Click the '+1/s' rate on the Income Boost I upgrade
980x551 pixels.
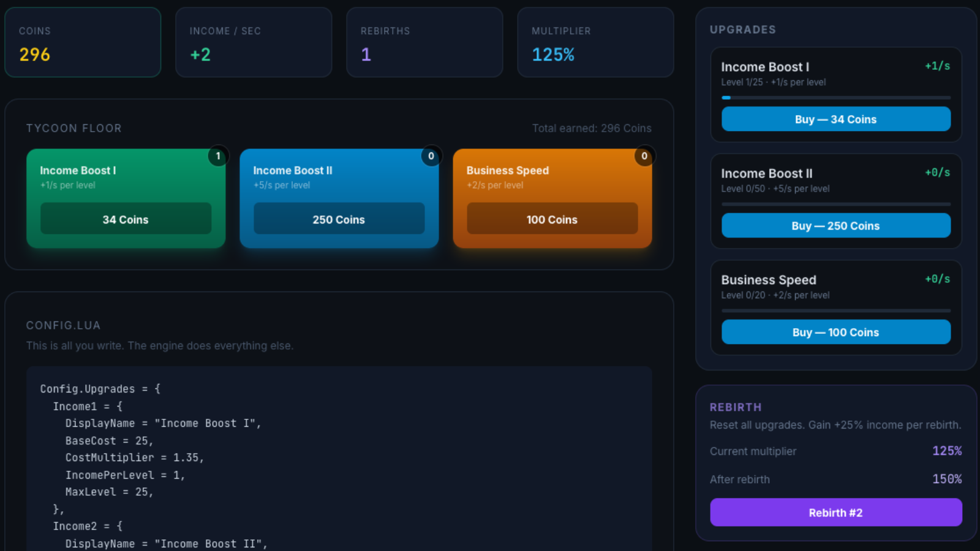tap(938, 66)
